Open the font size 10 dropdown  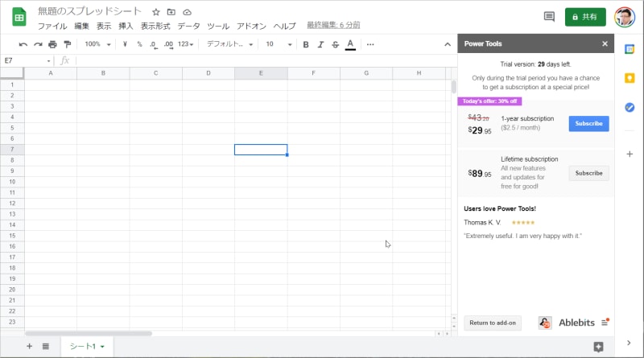click(x=279, y=44)
